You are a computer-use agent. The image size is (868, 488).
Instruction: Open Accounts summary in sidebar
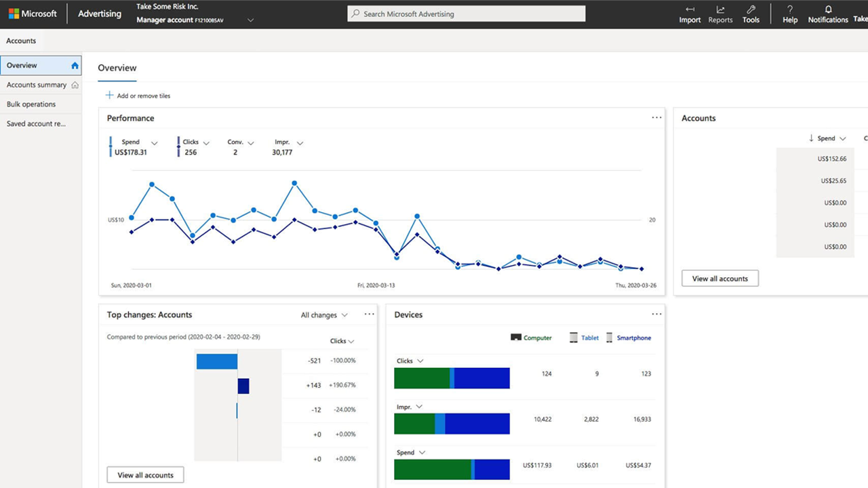click(41, 85)
